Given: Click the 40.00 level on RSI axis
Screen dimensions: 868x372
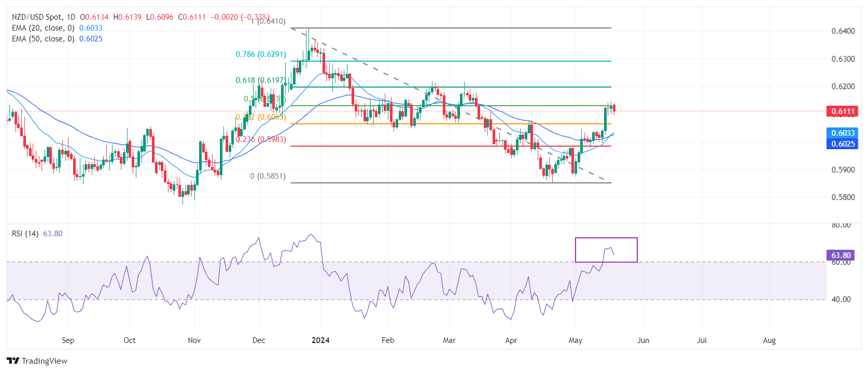Looking at the screenshot, I should [x=841, y=299].
